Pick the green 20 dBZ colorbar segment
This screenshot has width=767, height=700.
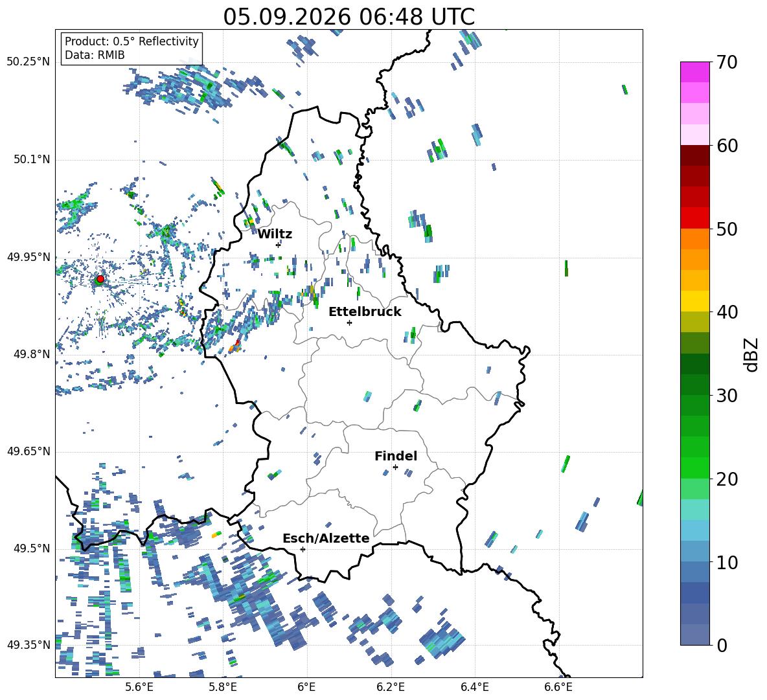(694, 468)
